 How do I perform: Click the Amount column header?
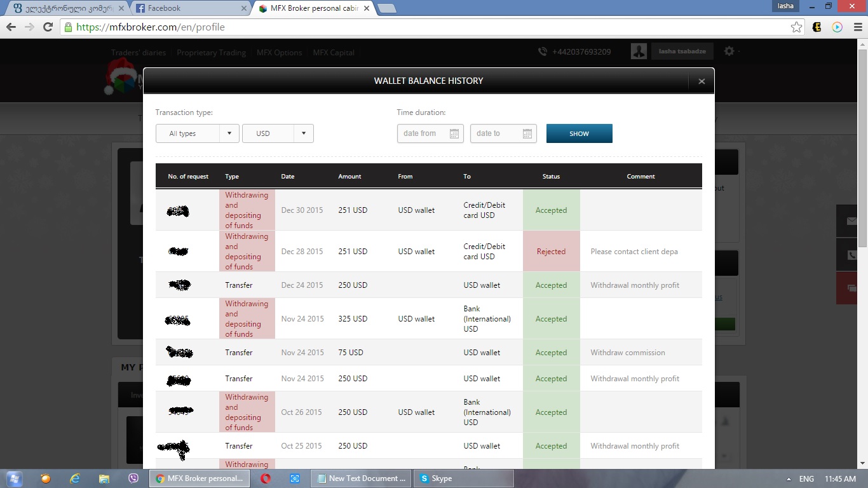(x=349, y=177)
